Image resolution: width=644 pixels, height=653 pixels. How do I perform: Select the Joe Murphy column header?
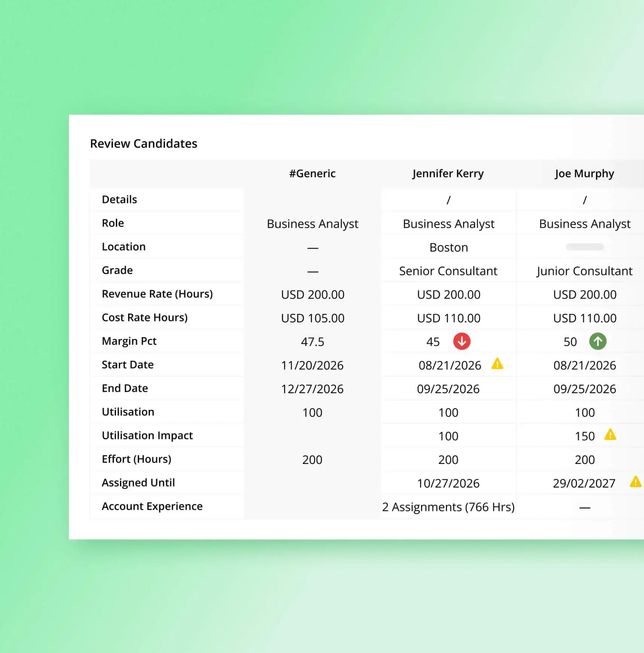click(584, 174)
